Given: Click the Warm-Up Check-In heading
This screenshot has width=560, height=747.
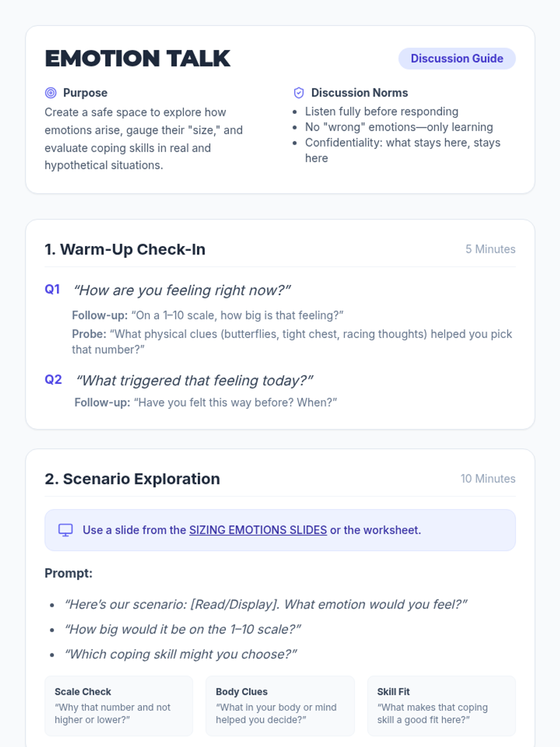Looking at the screenshot, I should tap(125, 249).
